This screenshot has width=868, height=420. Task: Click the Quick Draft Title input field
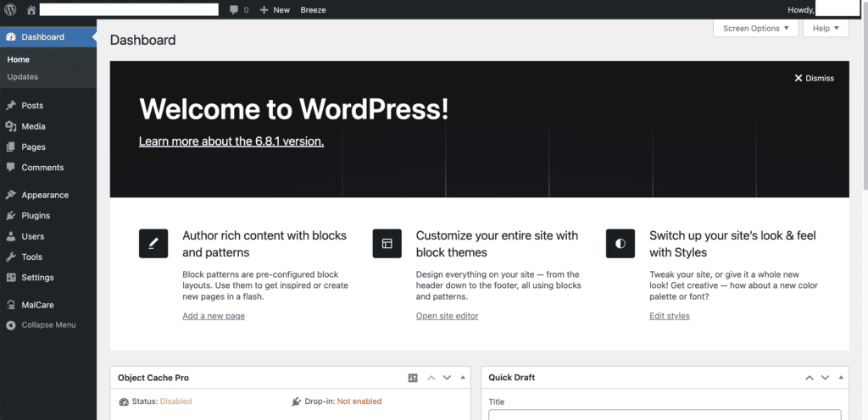[665, 414]
